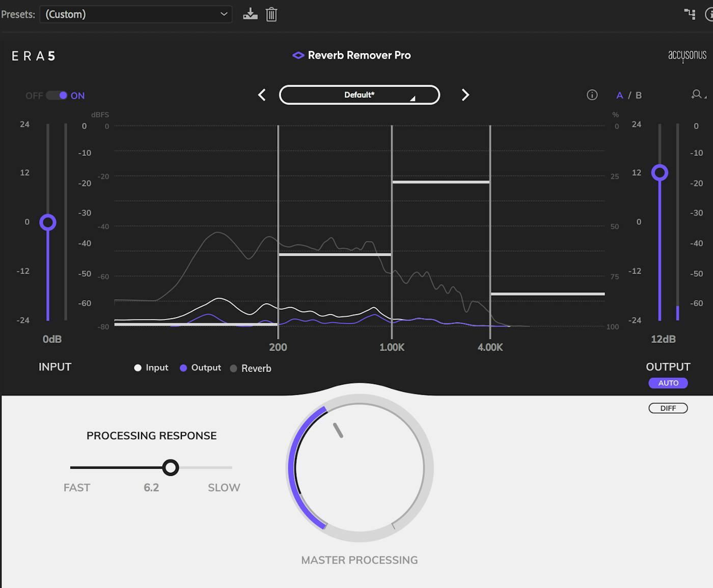
Task: Toggle the OFF/ON power switch
Action: coord(57,95)
